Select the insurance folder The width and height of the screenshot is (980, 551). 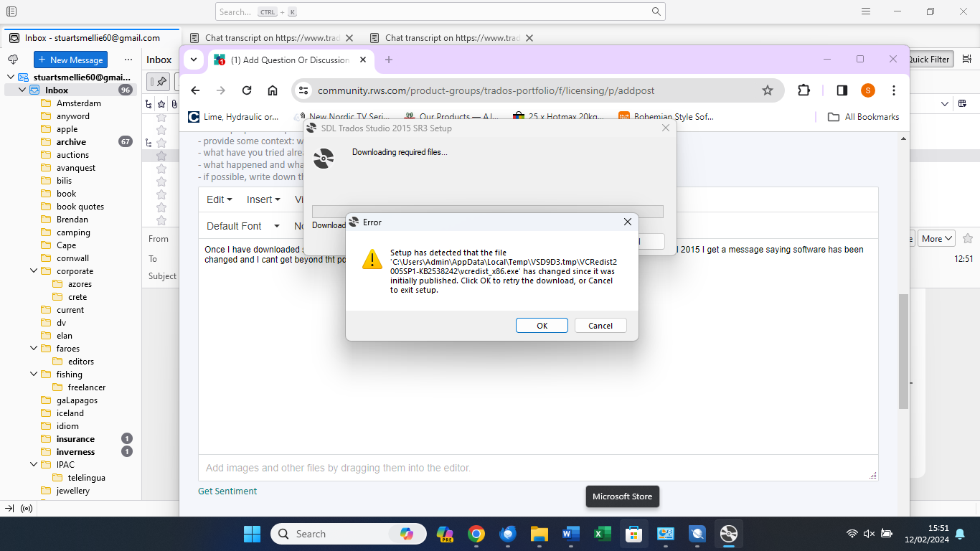click(75, 439)
